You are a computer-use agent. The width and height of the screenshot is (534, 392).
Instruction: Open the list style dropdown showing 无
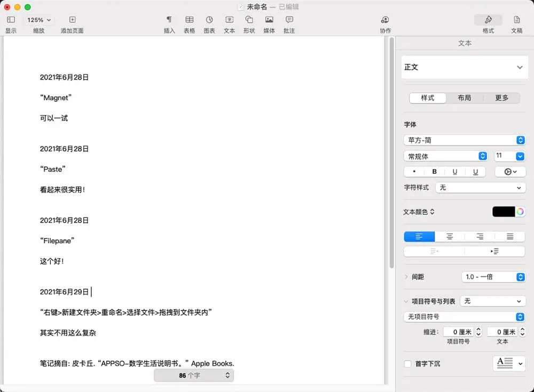(493, 301)
